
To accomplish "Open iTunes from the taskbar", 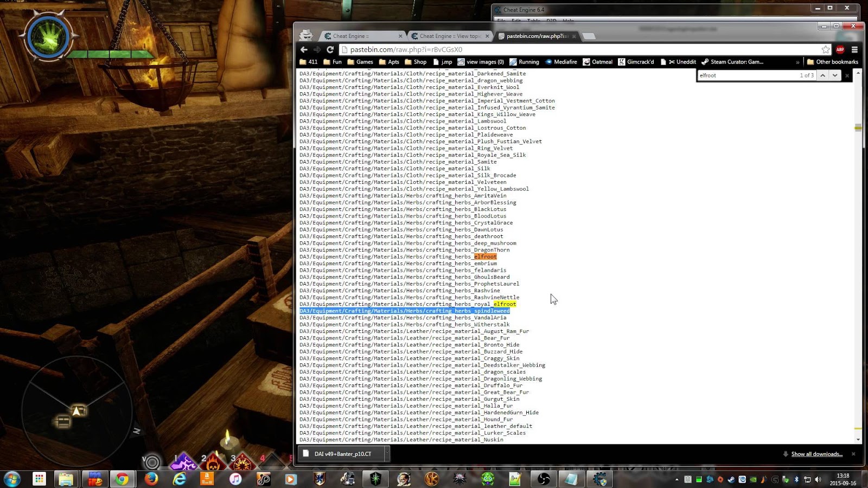I will pos(235,479).
